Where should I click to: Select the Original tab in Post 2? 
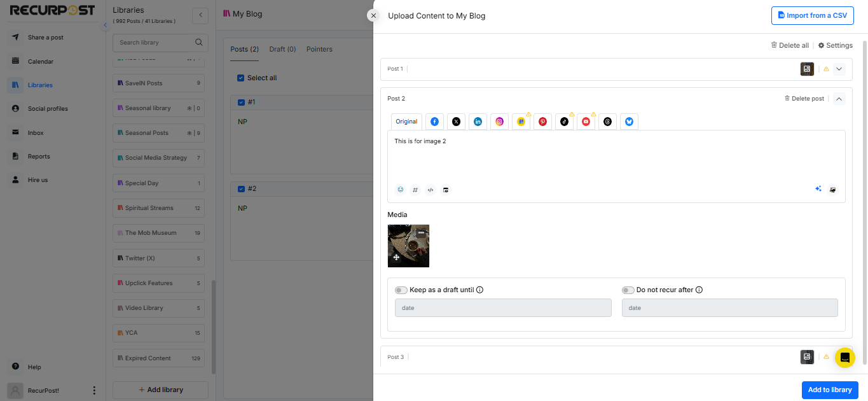tap(406, 122)
